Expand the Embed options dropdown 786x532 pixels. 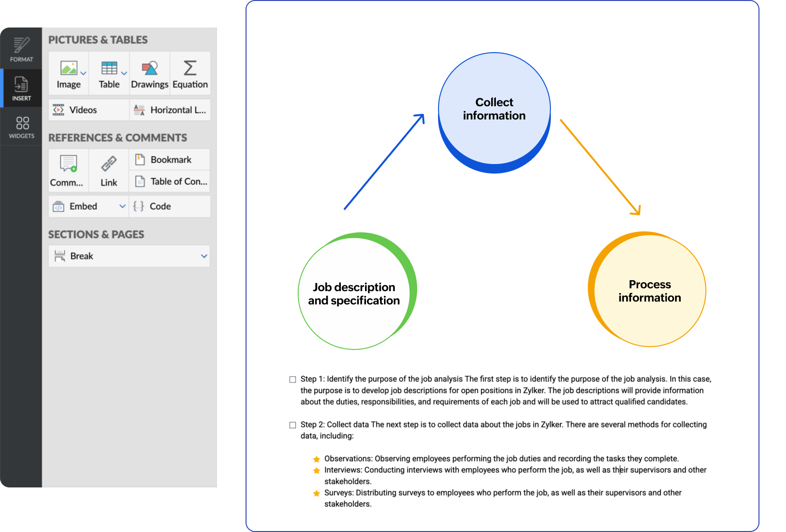(122, 206)
